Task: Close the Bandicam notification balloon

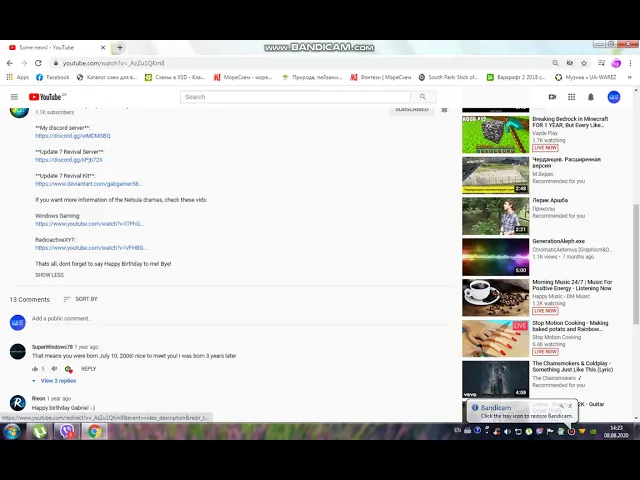Action: click(570, 406)
